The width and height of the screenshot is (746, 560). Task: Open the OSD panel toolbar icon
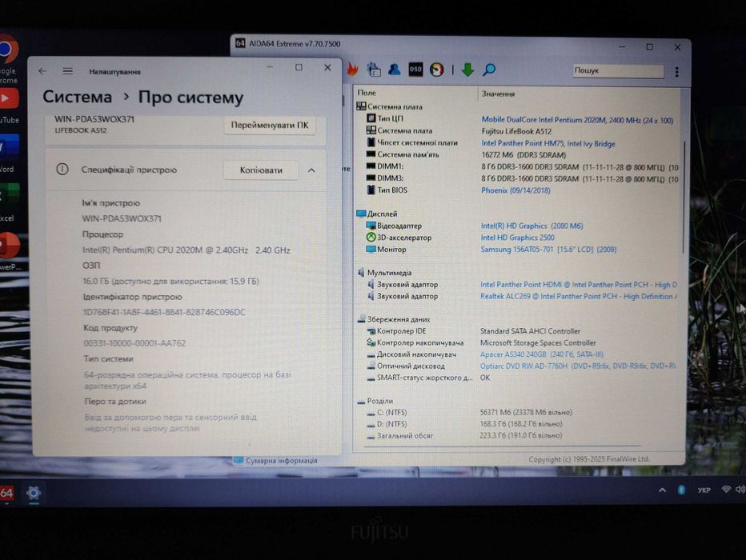pyautogui.click(x=415, y=70)
